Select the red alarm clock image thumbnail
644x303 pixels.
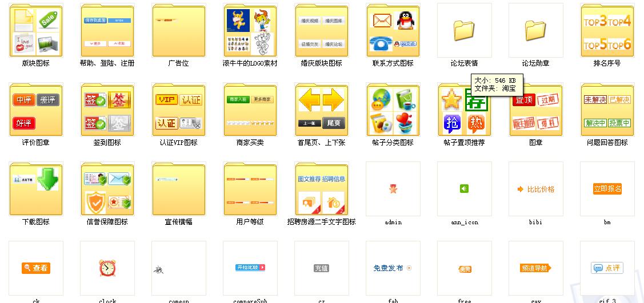(x=107, y=268)
